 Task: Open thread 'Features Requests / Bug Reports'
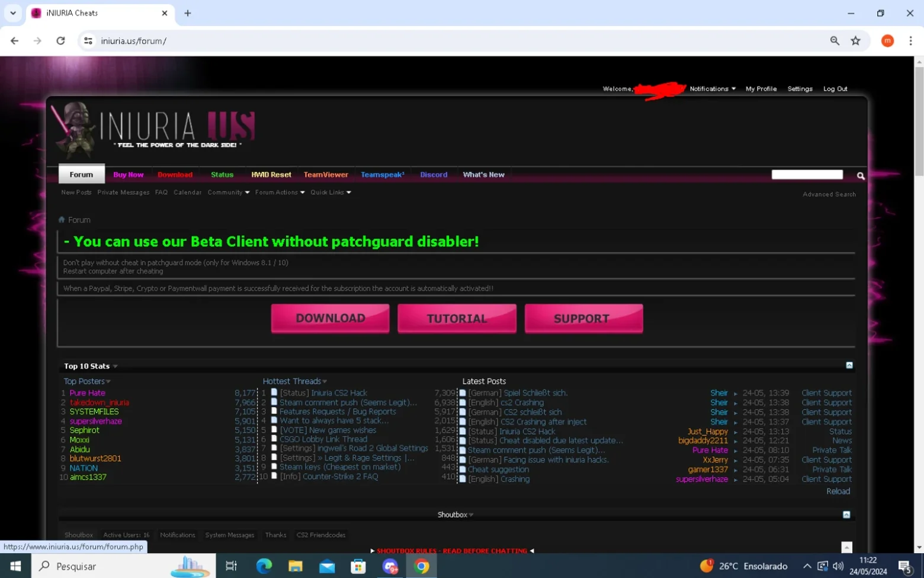point(338,411)
